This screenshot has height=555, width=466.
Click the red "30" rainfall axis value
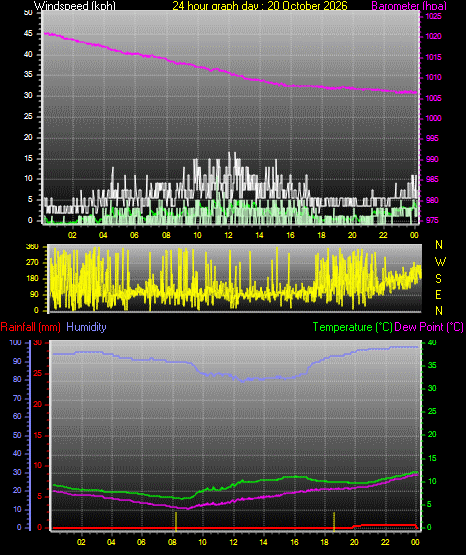(37, 342)
